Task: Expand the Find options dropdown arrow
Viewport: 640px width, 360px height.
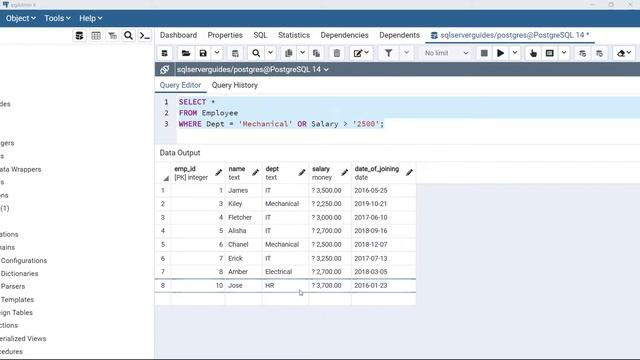Action: 270,53
